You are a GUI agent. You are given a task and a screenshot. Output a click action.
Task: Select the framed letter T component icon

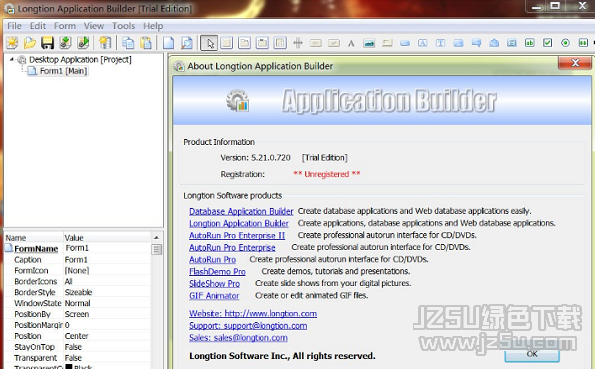click(440, 43)
